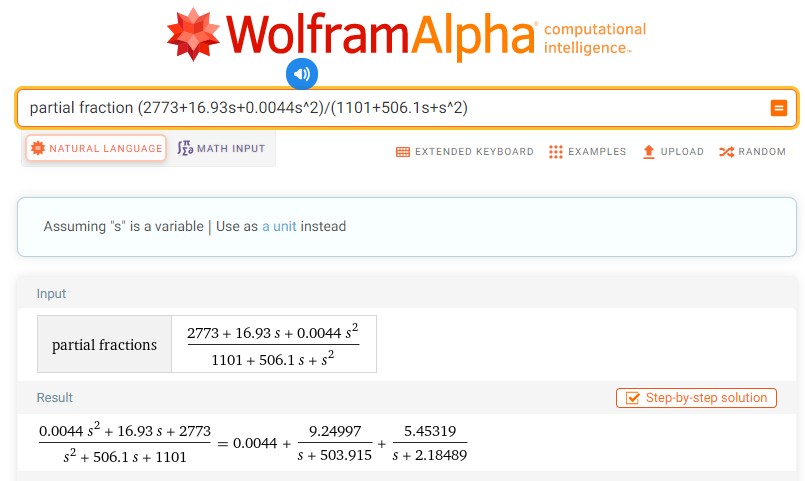Screen dimensions: 805x481
Task: Open the Step-by-step solution
Action: pos(696,398)
